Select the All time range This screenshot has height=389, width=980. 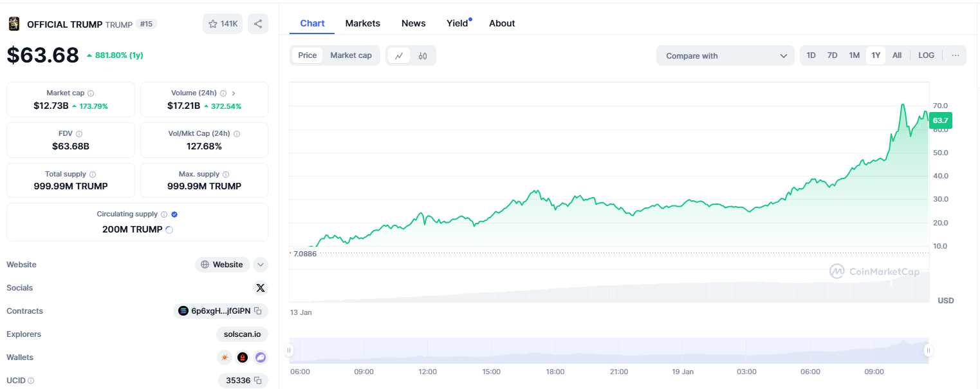[897, 55]
